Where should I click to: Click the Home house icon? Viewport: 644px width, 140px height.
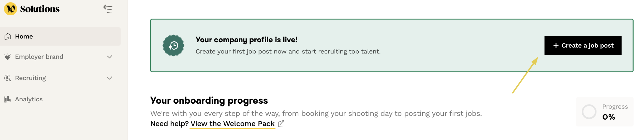(8, 36)
